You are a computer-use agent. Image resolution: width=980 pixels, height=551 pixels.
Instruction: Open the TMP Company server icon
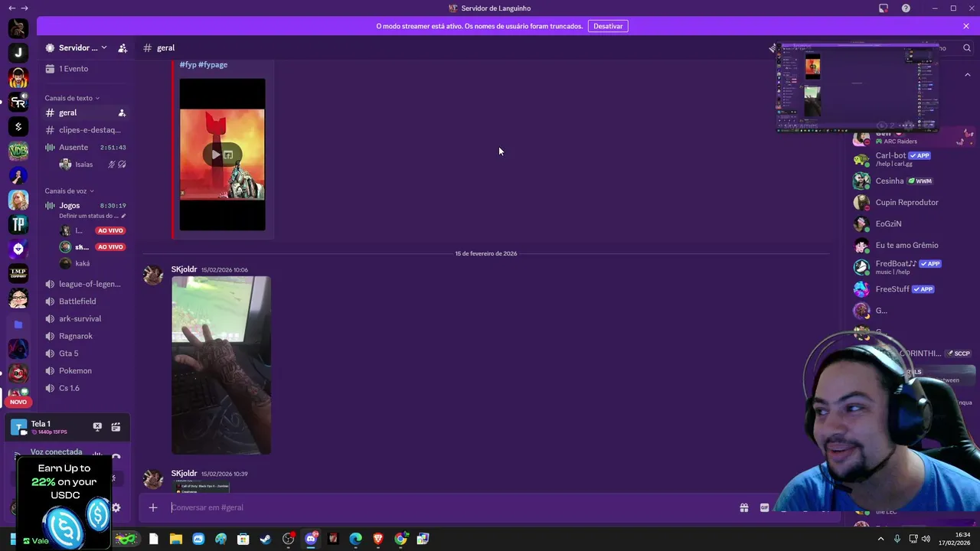click(18, 273)
